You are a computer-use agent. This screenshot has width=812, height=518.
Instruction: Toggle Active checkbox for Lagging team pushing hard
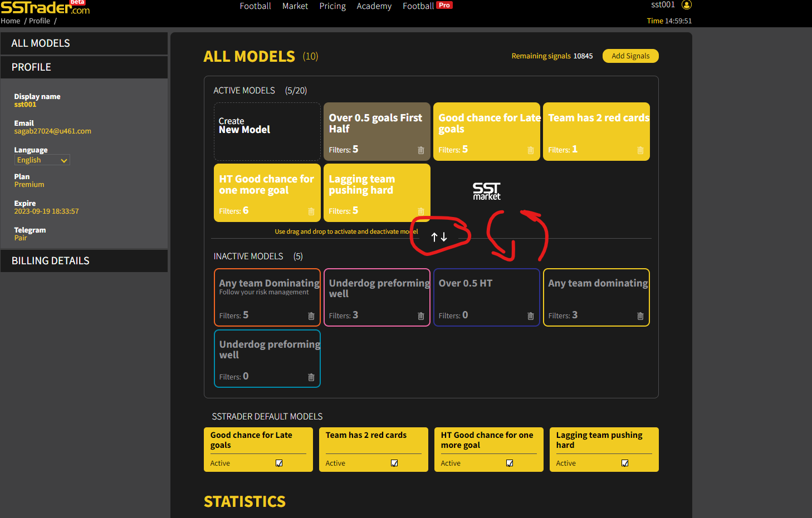[625, 463]
